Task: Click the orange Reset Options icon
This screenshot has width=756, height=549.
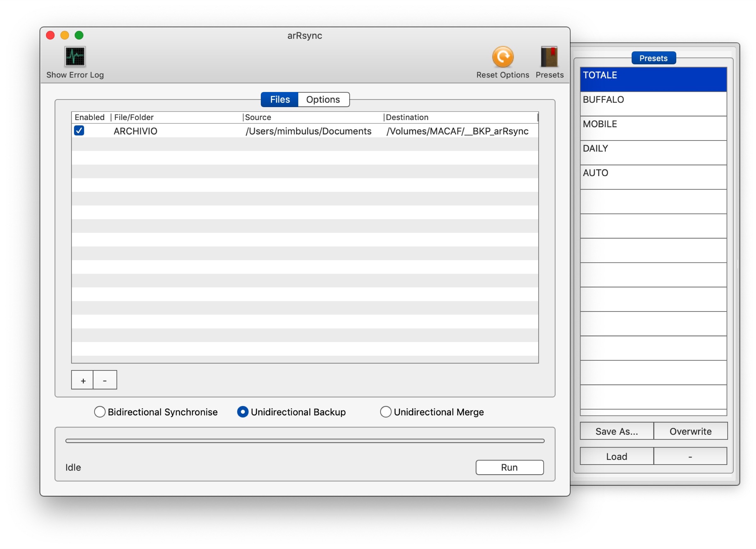Action: click(x=502, y=57)
